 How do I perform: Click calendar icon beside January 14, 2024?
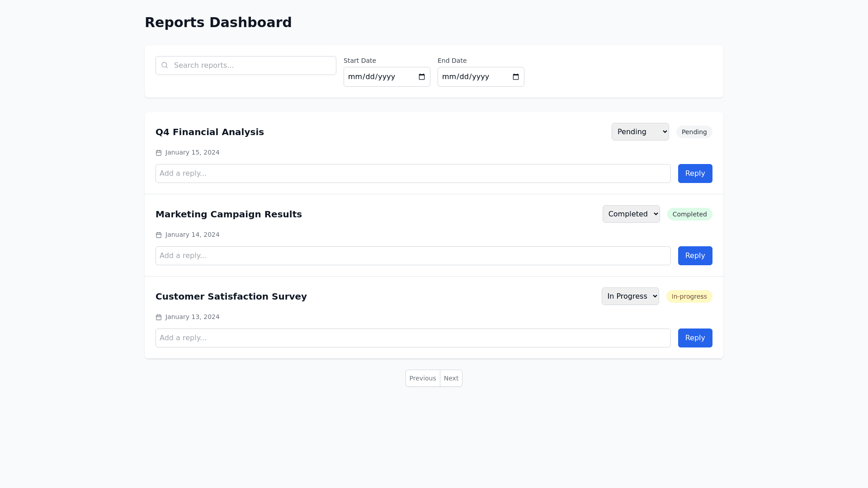click(159, 235)
